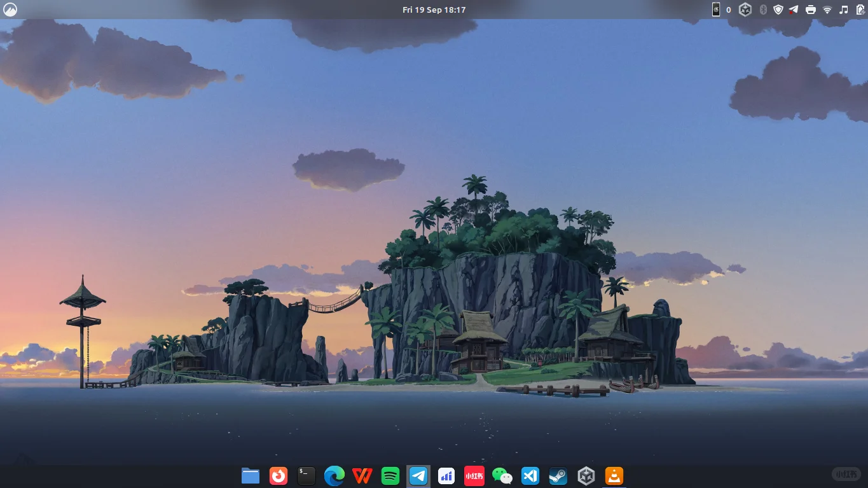Open the printer status indicator
This screenshot has height=488, width=868.
[x=811, y=10]
